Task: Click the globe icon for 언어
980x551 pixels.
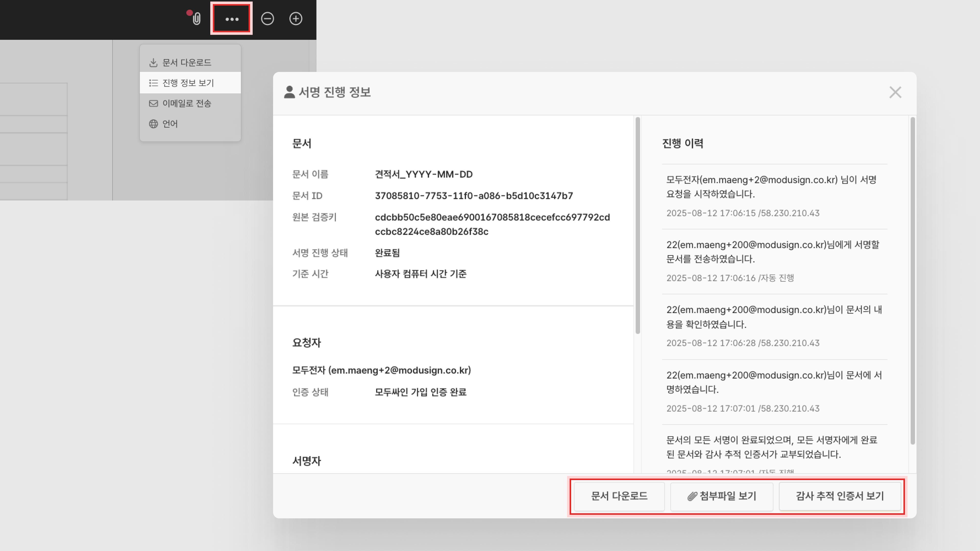Action: tap(153, 124)
